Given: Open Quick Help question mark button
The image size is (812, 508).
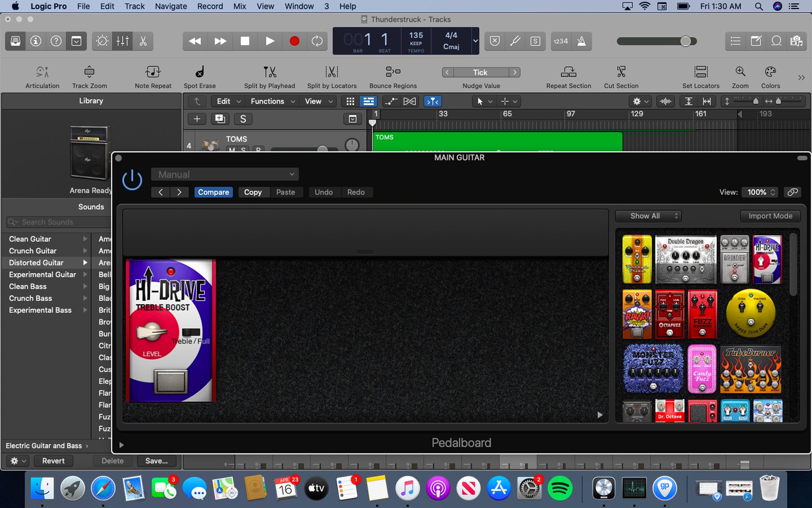Looking at the screenshot, I should pos(56,41).
